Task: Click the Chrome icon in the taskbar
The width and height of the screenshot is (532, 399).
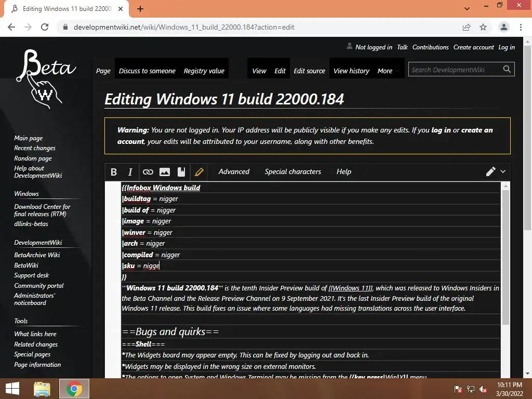Action: point(74,389)
